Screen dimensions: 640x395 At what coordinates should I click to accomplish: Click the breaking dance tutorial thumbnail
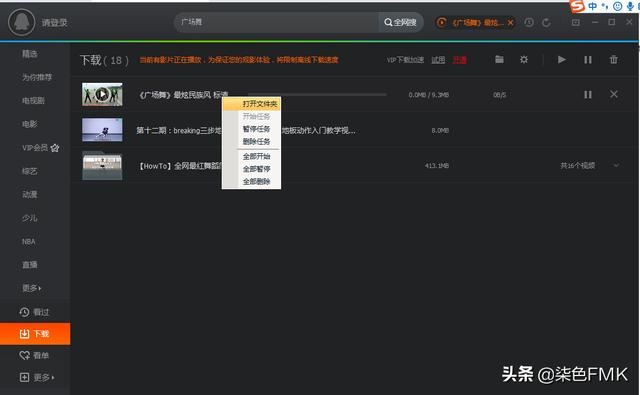click(x=102, y=130)
